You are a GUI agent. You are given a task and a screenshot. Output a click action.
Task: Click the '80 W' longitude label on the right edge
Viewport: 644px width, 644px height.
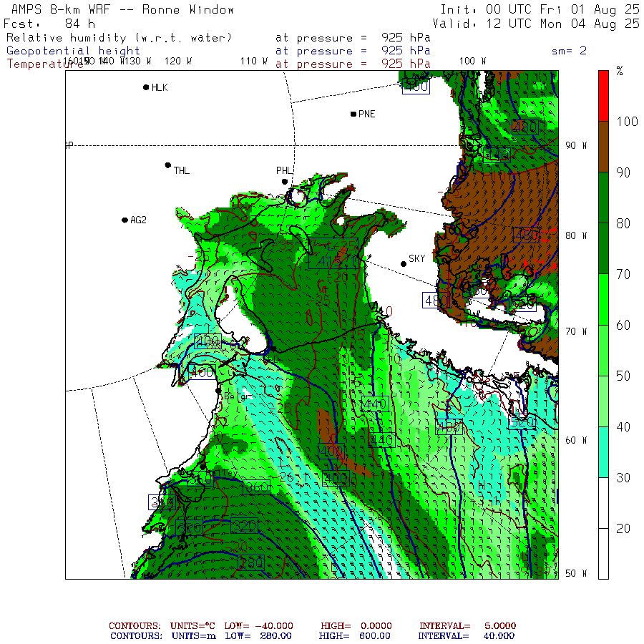[576, 235]
